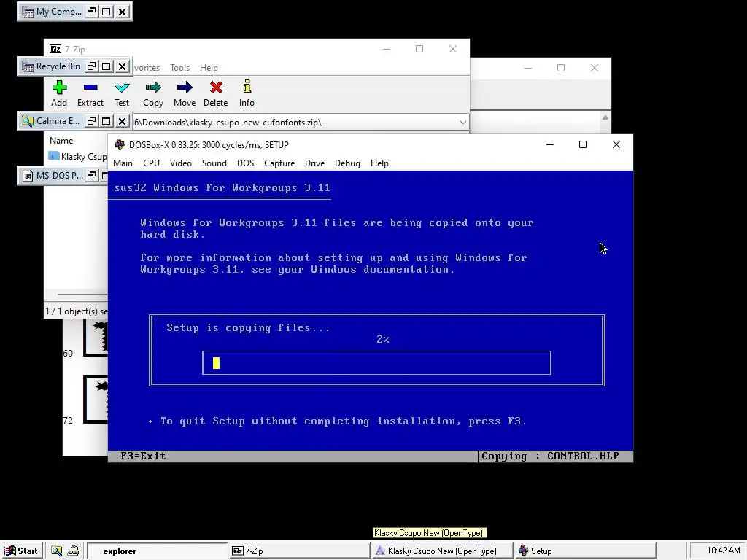Switch to Klasky Csupo New (OpenType) taskbar button
This screenshot has height=560, width=747.
tap(442, 551)
